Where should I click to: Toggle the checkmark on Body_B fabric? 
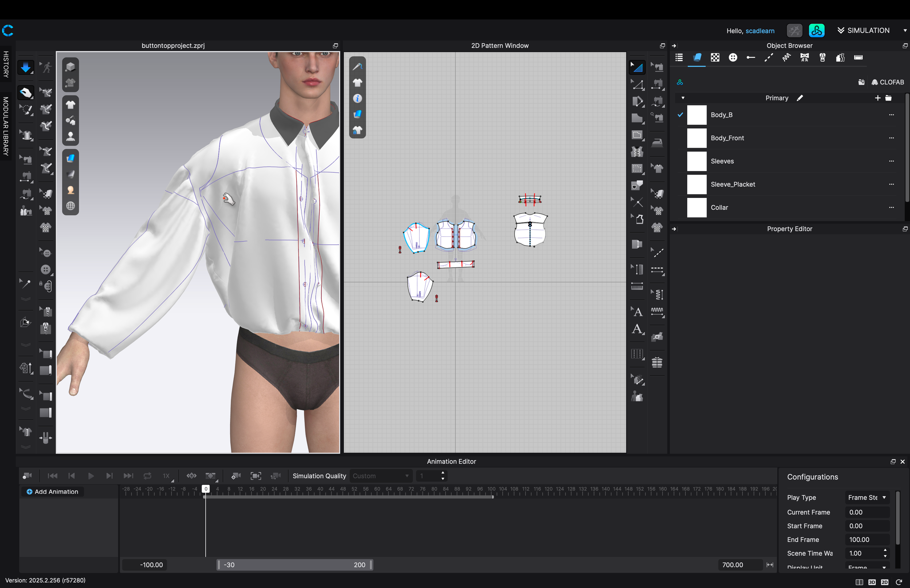pos(680,115)
